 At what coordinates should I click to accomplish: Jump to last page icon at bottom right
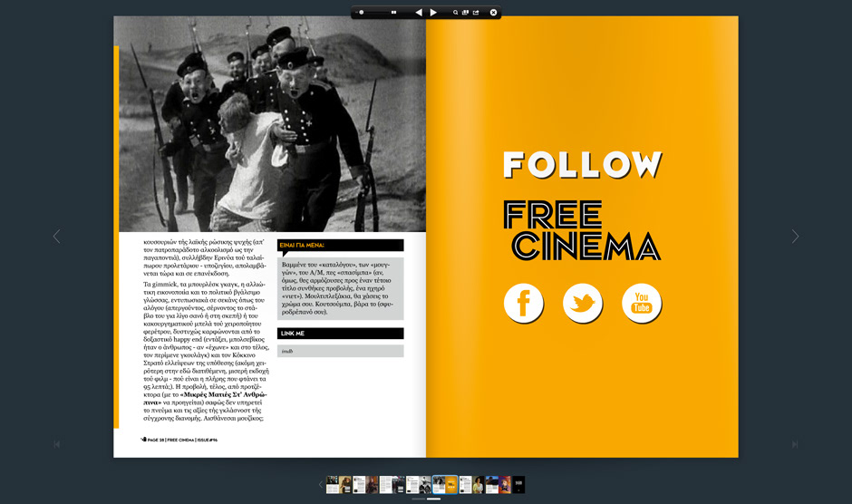pos(794,444)
